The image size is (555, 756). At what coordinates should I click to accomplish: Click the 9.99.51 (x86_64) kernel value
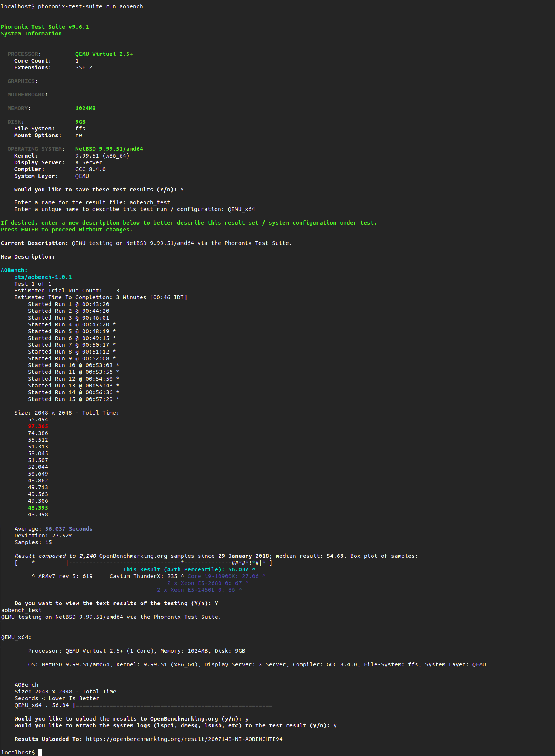coord(102,156)
